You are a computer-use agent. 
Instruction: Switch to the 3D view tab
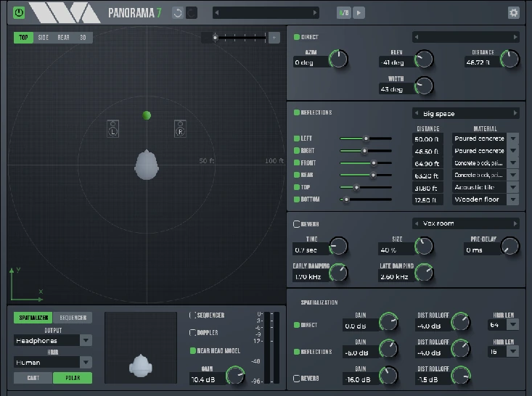[x=83, y=38]
